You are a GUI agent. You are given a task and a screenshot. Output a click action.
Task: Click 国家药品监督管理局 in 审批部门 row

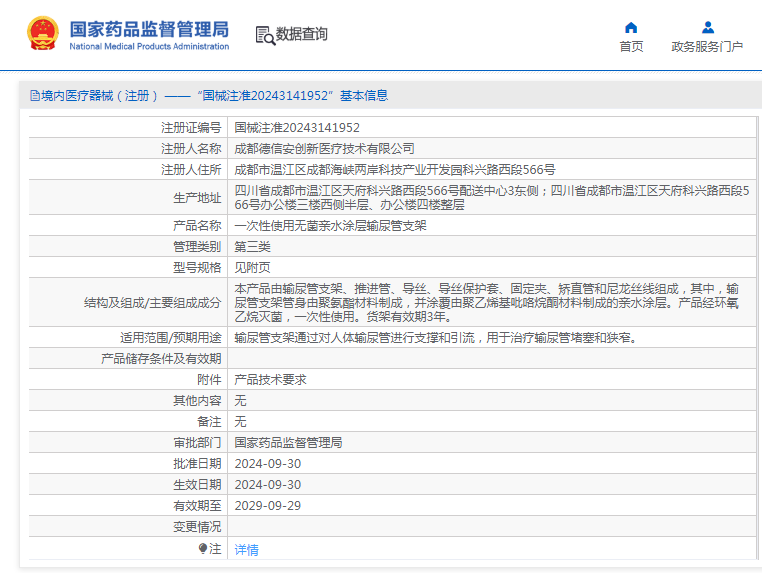(288, 442)
